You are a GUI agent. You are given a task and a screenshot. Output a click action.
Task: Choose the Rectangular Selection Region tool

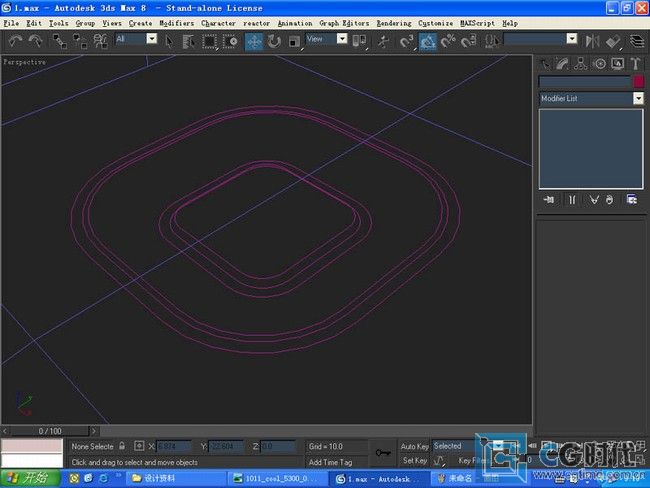pos(209,41)
